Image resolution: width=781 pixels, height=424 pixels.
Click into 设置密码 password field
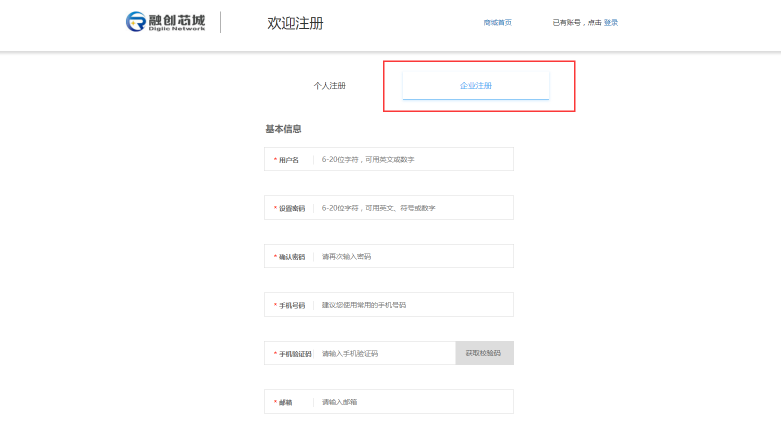[414, 208]
